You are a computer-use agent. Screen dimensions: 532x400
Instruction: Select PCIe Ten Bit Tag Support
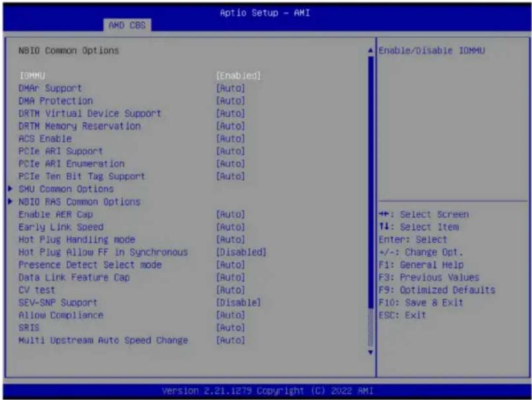(82, 176)
